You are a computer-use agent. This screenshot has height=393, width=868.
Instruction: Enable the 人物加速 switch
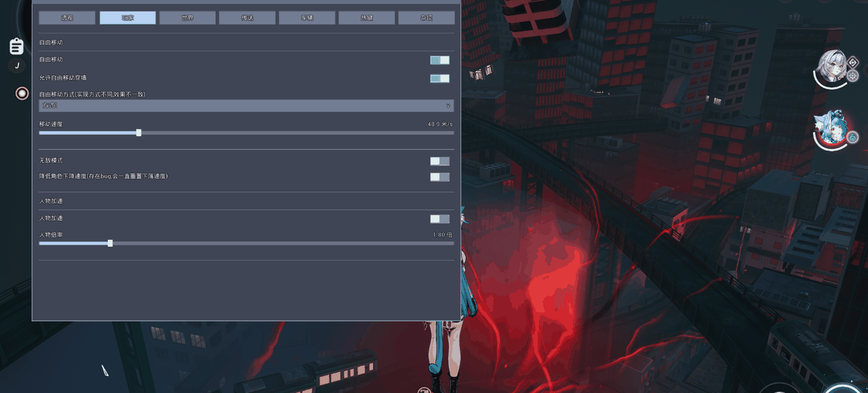[439, 219]
